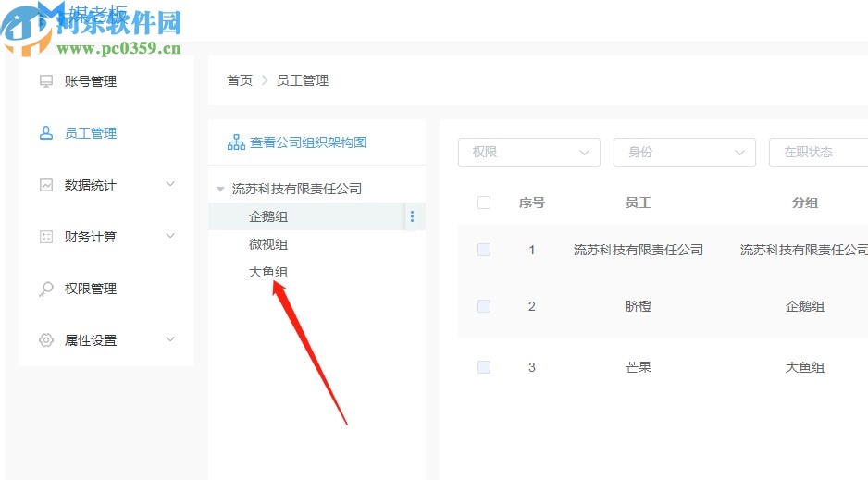Open the 权限 filter dropdown
Image resolution: width=868 pixels, height=480 pixels.
pyautogui.click(x=529, y=152)
